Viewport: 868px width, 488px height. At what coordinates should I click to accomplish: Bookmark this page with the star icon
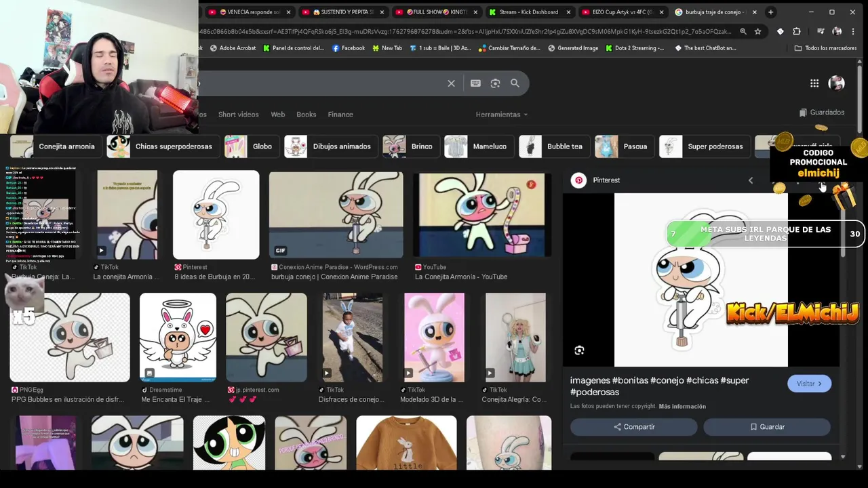tap(757, 31)
